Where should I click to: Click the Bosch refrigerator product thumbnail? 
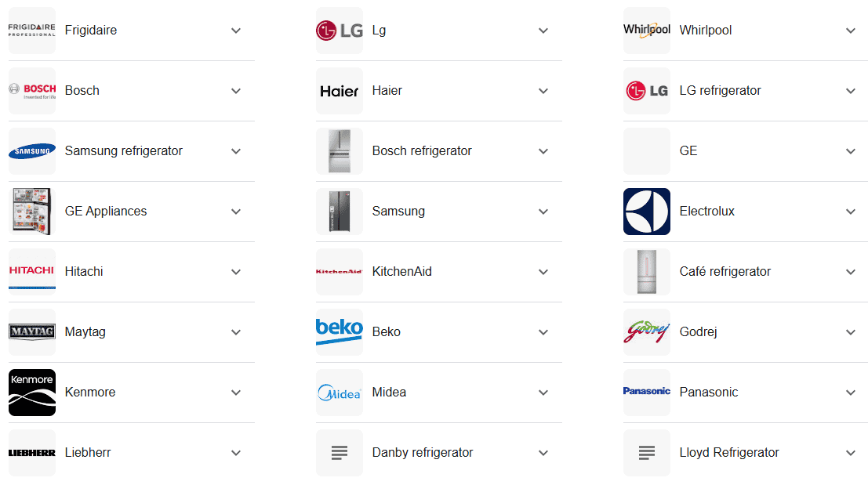tap(340, 151)
